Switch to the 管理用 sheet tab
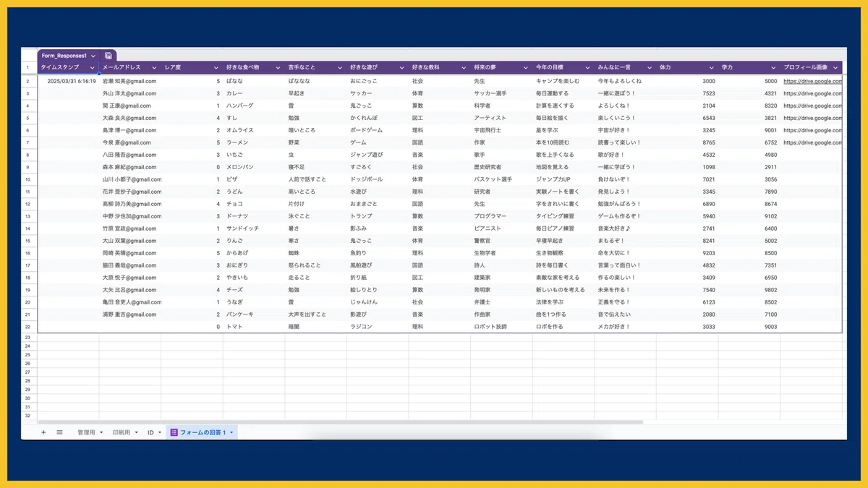 coord(86,432)
